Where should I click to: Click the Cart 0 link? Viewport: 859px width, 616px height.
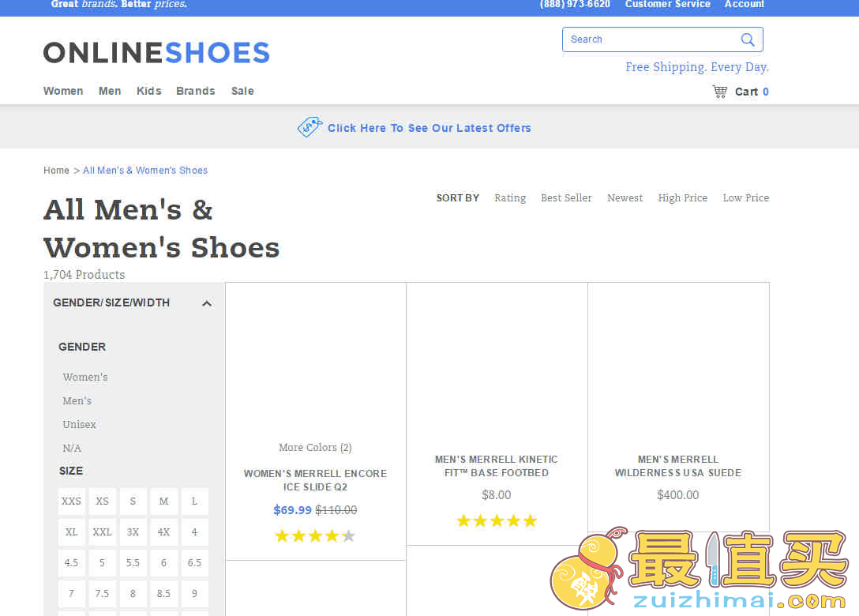[752, 92]
